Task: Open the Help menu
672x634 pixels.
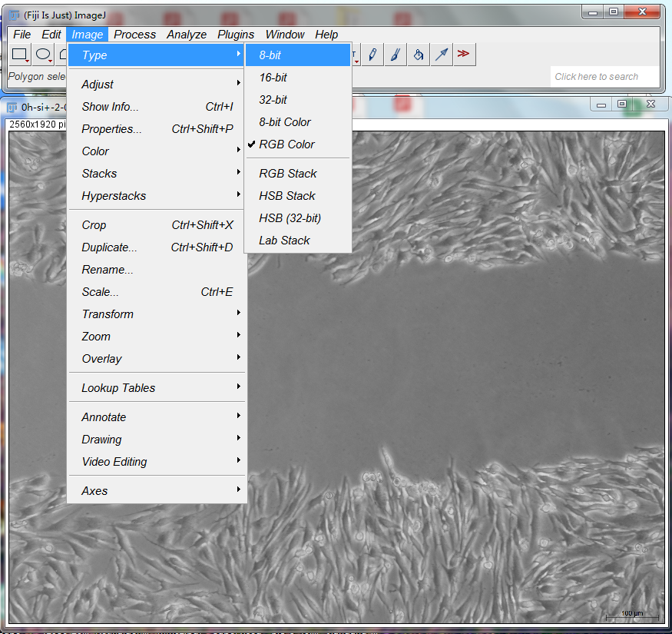Action: [326, 35]
